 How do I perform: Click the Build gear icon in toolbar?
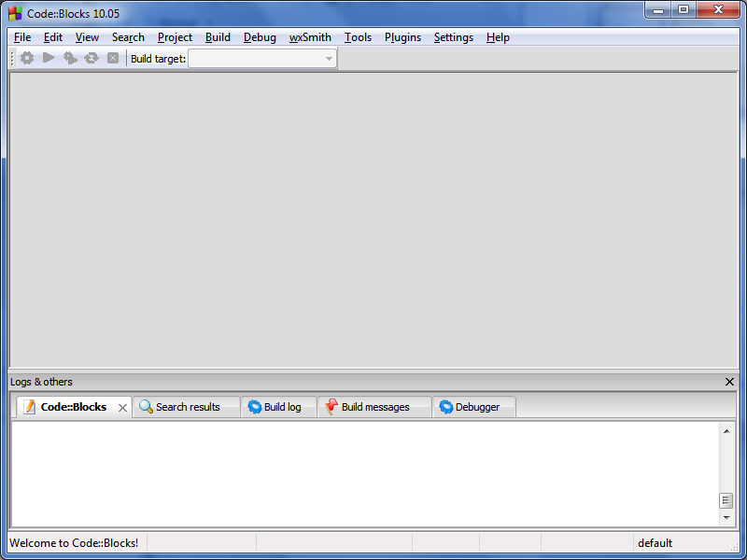pos(27,58)
